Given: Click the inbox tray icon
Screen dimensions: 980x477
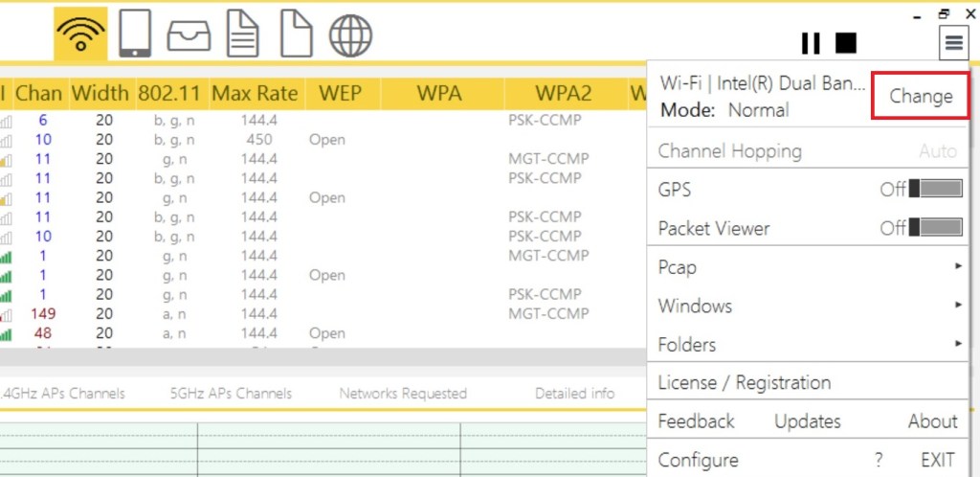Looking at the screenshot, I should point(189,35).
